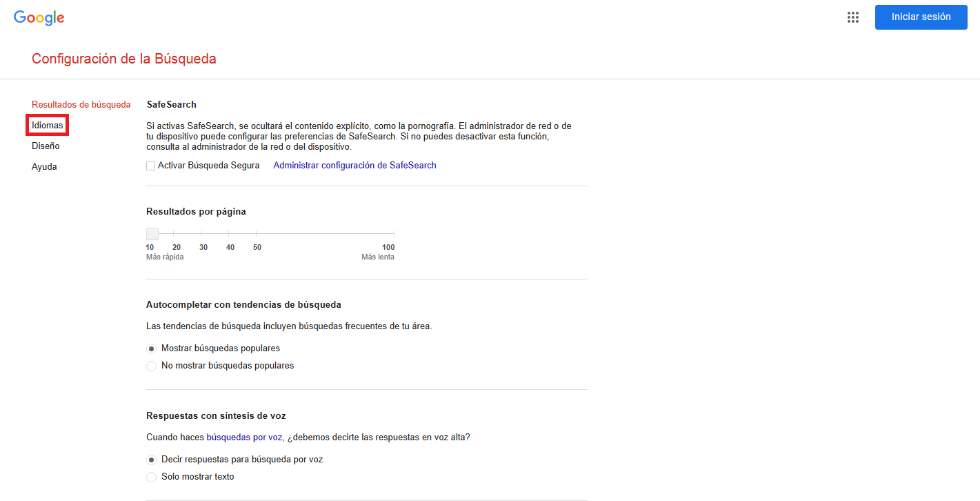Open the búsquedas por voz link
The image size is (980, 501).
[x=245, y=437]
